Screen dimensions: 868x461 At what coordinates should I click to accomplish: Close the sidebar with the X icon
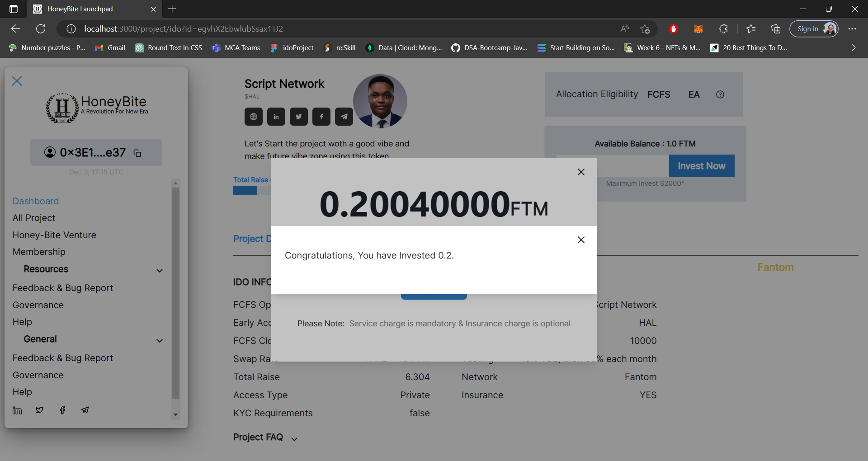(x=17, y=81)
